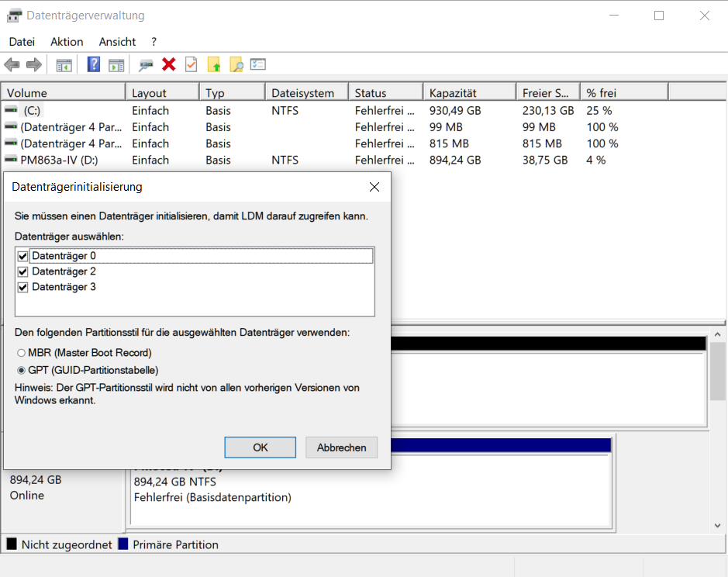Uncheck Datenträger 2 checkbox

pos(22,271)
